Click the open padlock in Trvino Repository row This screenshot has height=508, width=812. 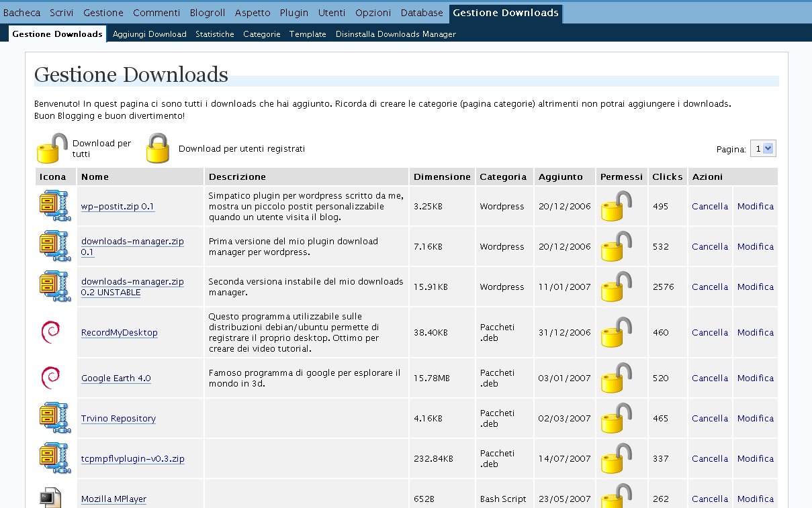point(617,418)
